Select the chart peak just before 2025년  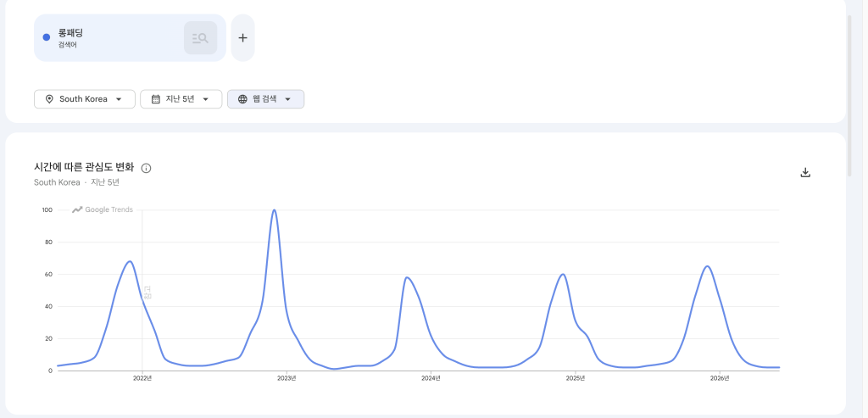tap(563, 274)
